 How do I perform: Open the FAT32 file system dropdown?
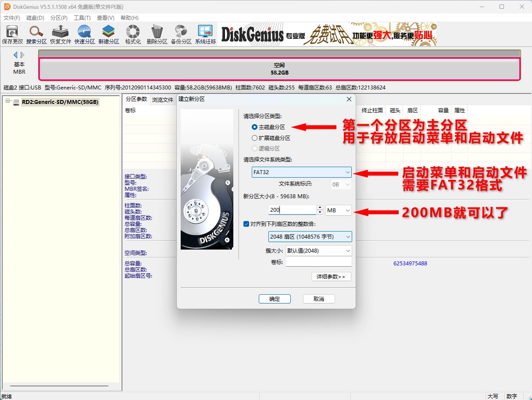[302, 172]
